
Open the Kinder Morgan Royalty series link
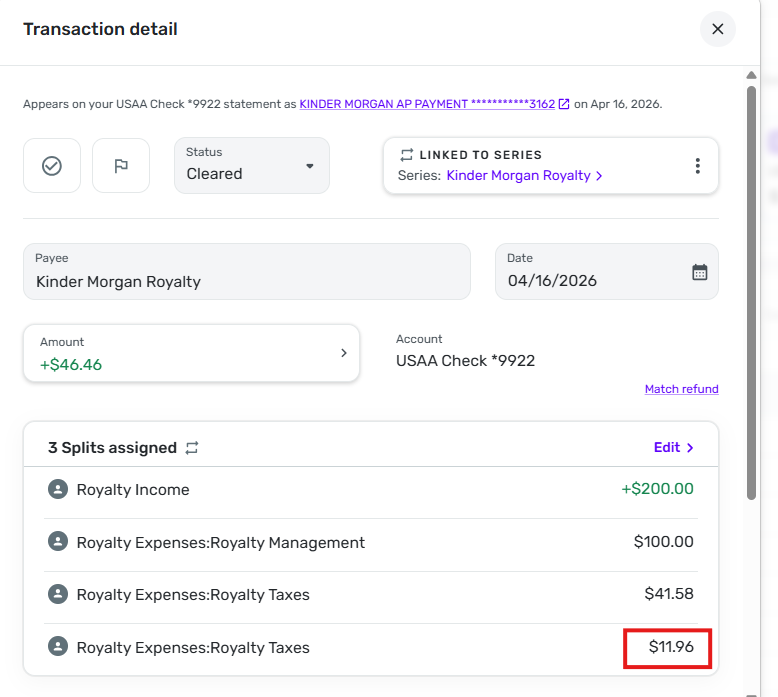tap(524, 176)
